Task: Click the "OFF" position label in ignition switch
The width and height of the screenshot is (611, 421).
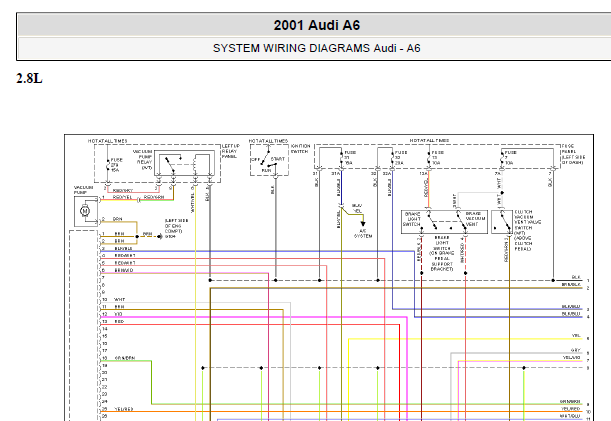Action: coord(256,160)
